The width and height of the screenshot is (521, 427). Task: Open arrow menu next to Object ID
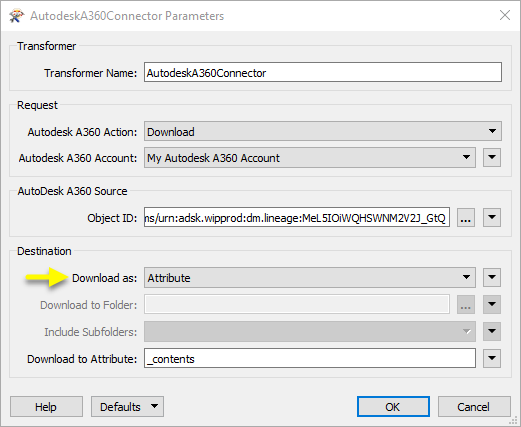coord(492,217)
